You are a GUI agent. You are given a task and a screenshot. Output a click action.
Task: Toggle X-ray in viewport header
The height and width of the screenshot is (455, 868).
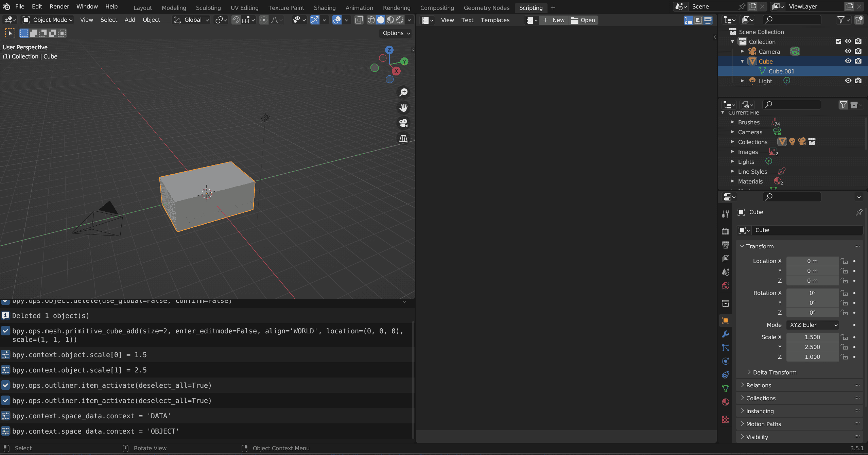[x=359, y=20]
